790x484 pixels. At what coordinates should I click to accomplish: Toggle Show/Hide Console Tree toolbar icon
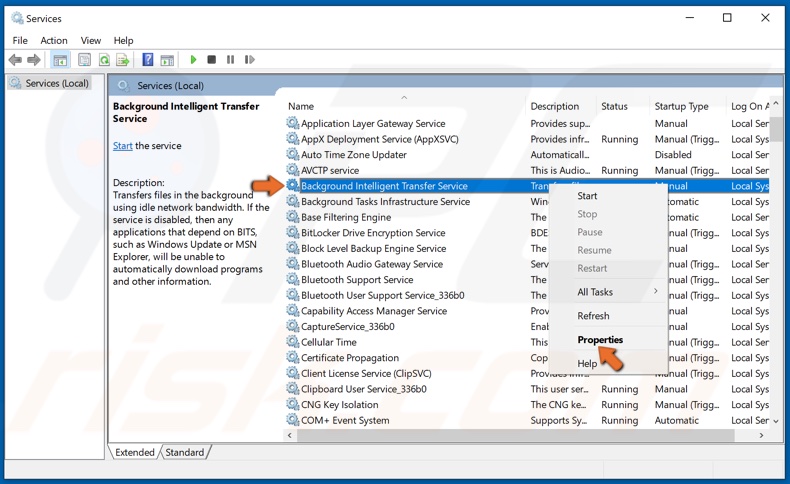[x=60, y=60]
